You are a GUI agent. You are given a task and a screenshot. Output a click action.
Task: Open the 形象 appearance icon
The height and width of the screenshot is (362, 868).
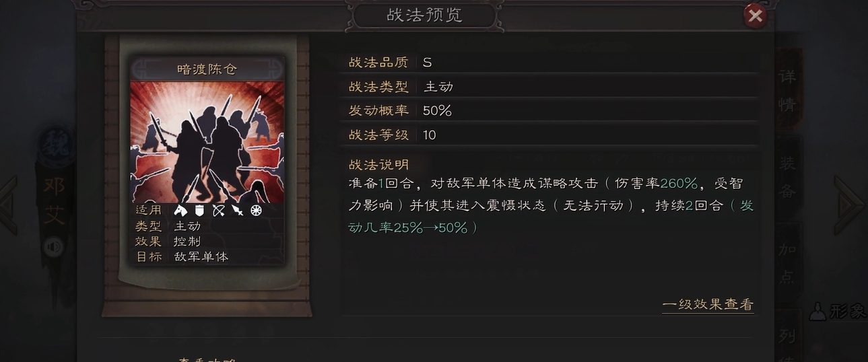[837, 312]
